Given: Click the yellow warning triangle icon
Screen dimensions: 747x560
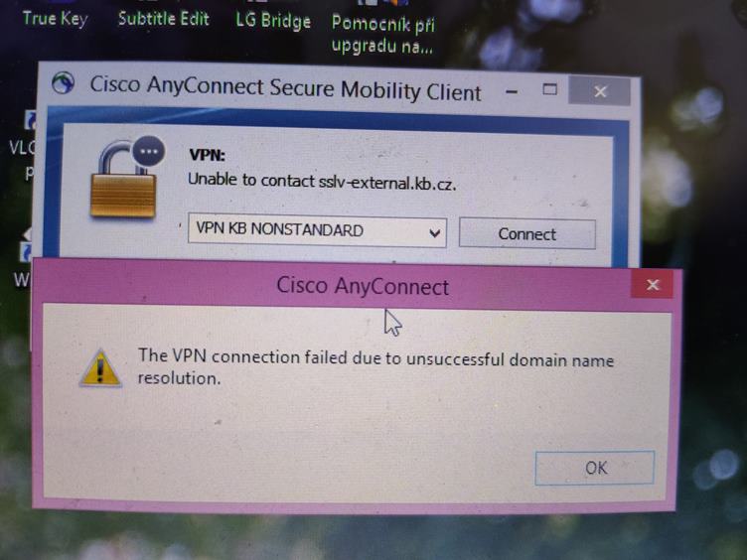Looking at the screenshot, I should pyautogui.click(x=100, y=368).
